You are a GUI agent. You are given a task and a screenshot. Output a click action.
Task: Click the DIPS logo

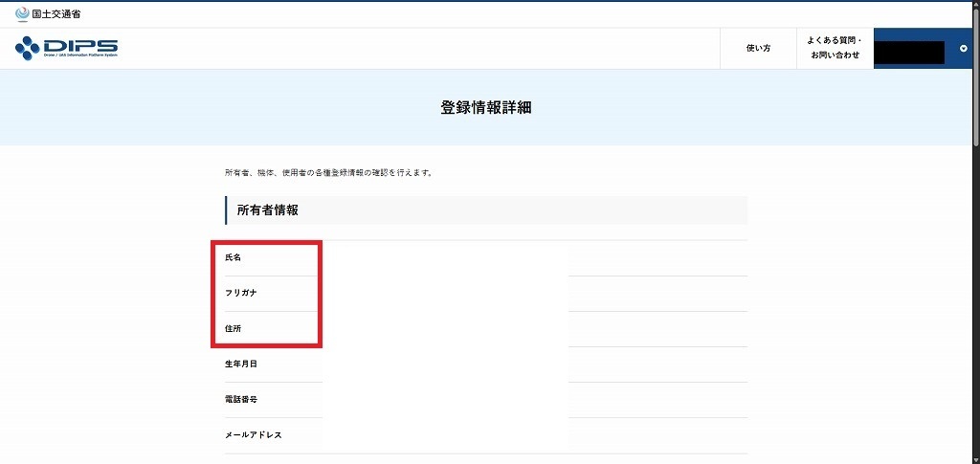[x=66, y=48]
